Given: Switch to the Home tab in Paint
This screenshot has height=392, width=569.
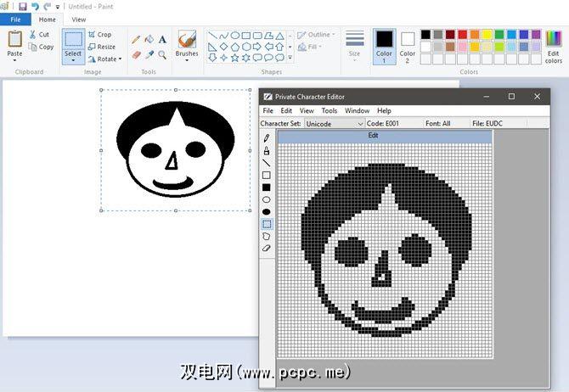Looking at the screenshot, I should 48,20.
